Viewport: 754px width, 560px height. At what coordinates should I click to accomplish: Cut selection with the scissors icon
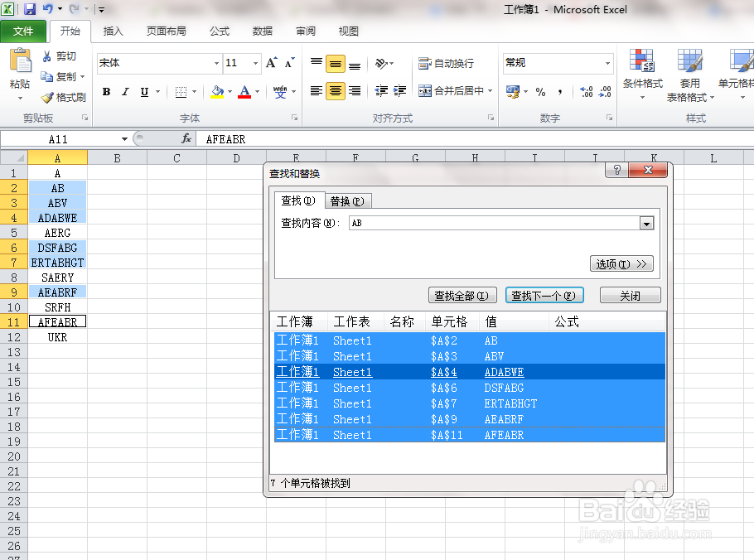[x=46, y=56]
